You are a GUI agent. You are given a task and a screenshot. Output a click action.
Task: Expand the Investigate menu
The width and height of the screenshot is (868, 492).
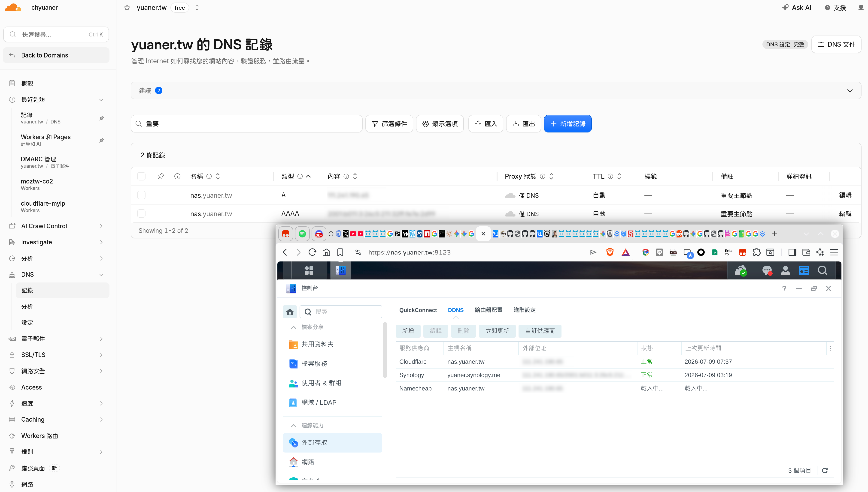click(101, 242)
